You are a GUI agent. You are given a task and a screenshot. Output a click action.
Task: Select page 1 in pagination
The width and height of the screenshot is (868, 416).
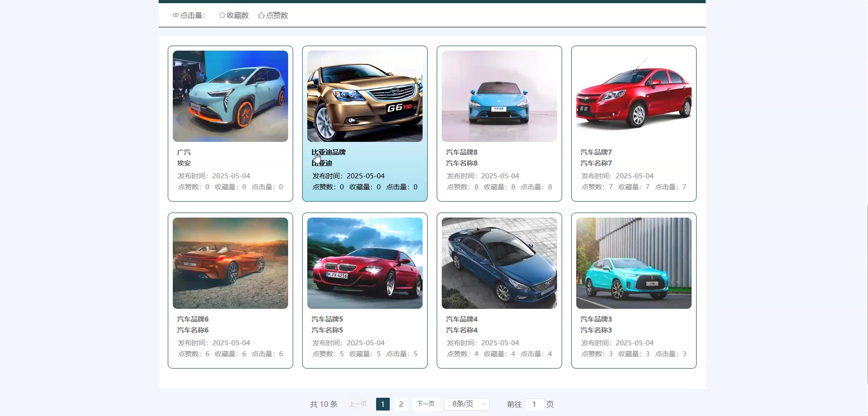pos(383,404)
